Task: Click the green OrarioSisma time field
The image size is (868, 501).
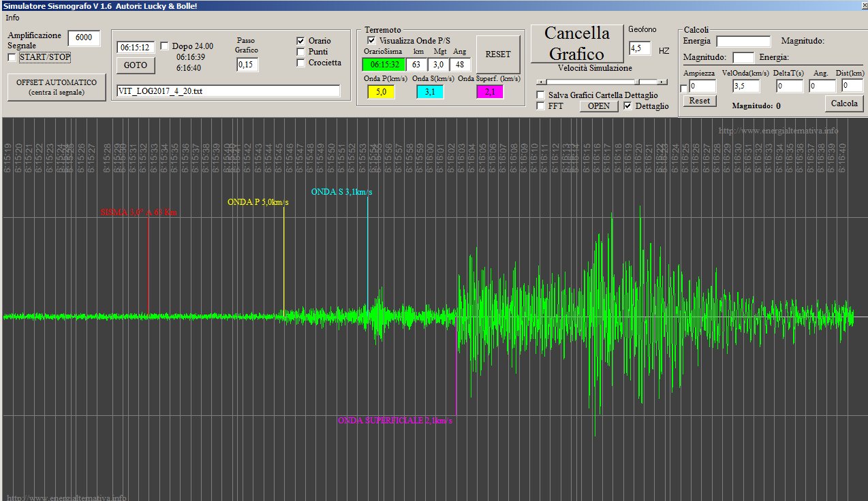Action: pyautogui.click(x=384, y=65)
